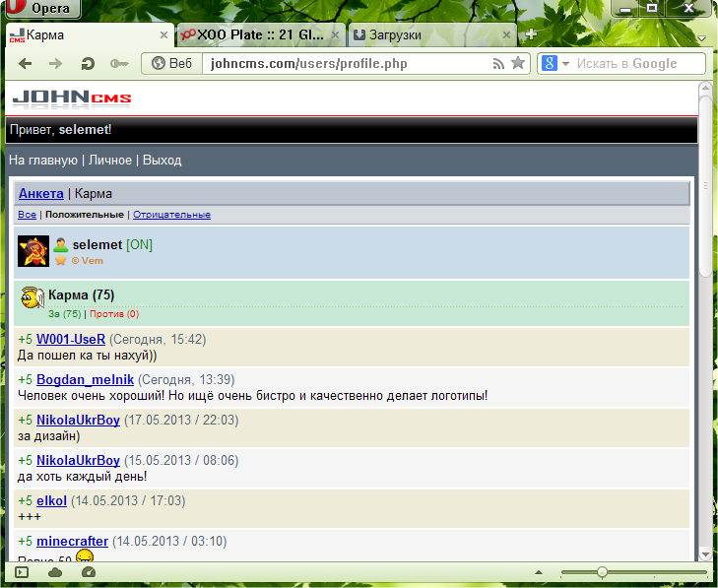Open the closed tabs list arrow
The image size is (718, 588).
point(701,38)
